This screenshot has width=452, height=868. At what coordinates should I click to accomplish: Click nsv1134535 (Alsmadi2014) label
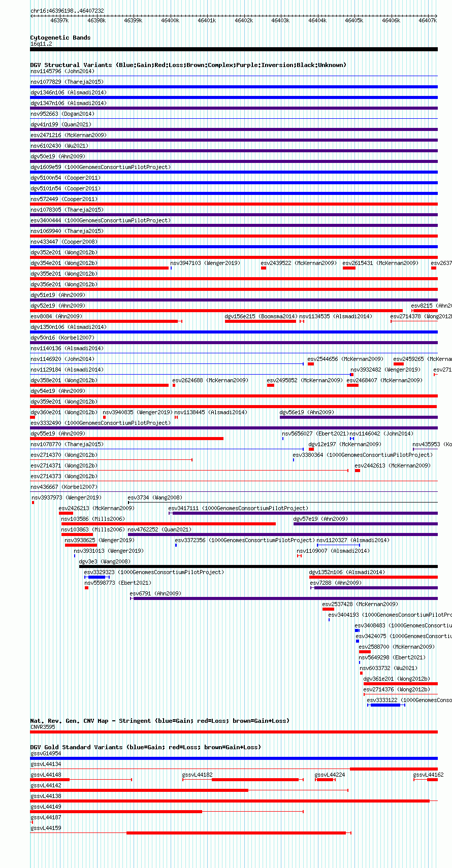tap(336, 316)
